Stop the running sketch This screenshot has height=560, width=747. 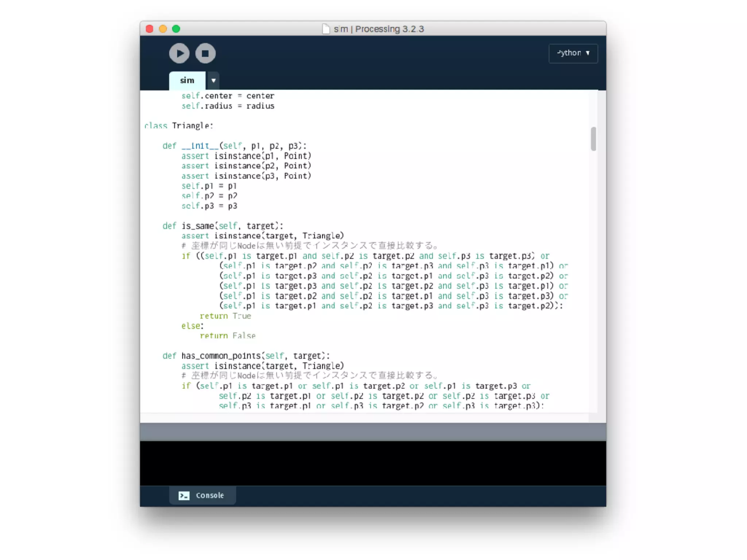pos(205,53)
